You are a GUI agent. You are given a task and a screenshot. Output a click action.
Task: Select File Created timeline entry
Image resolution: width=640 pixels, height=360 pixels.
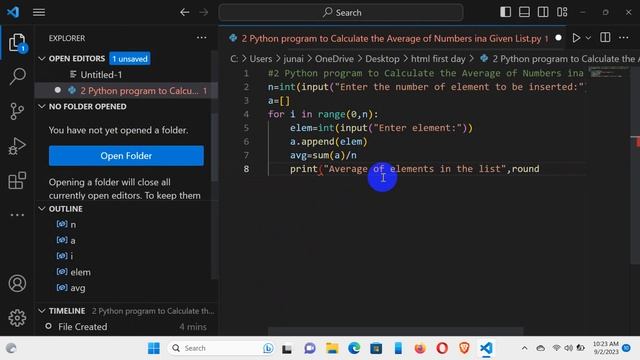point(126,327)
